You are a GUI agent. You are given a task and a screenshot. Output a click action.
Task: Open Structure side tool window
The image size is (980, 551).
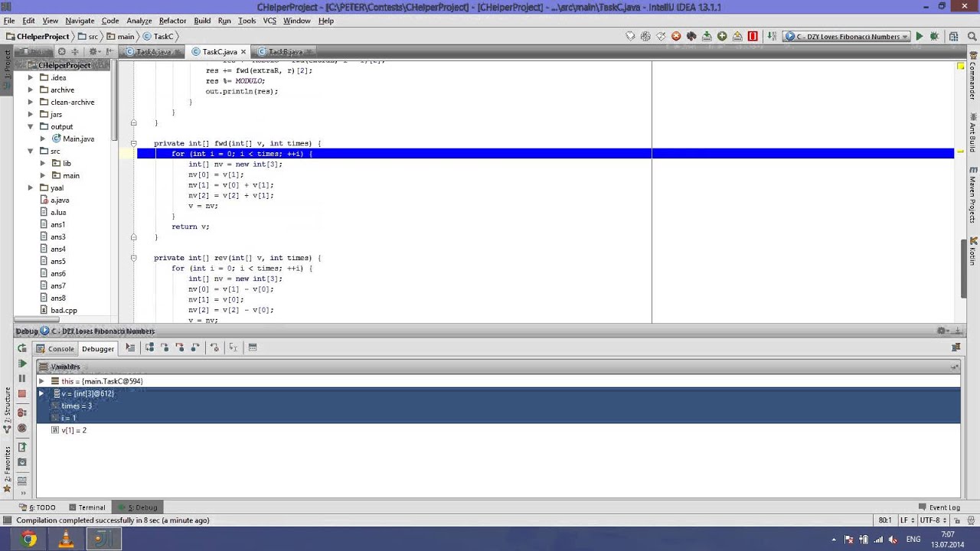tap(8, 409)
